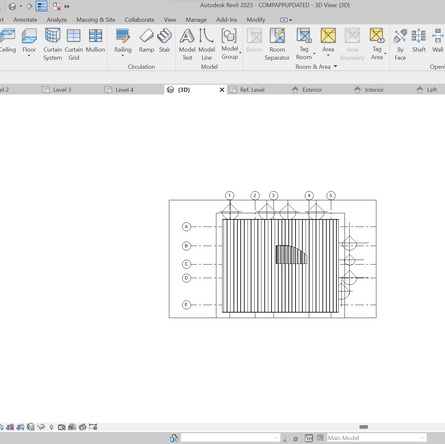Open the Modify ribbon tab
This screenshot has width=445, height=444.
[x=256, y=20]
